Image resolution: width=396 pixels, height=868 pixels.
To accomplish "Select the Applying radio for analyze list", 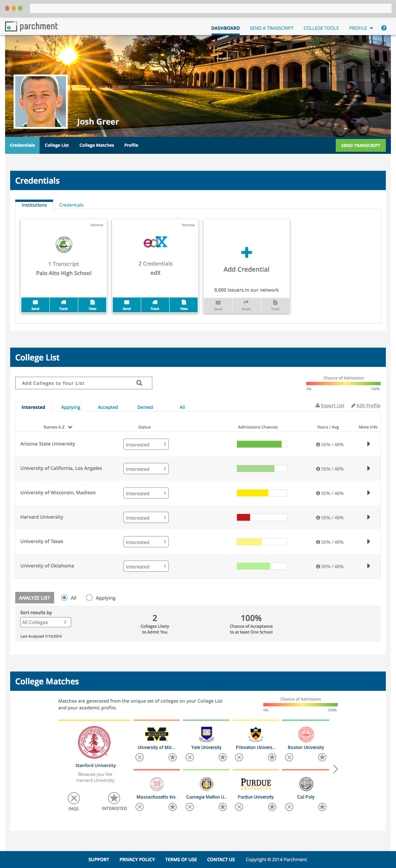I will click(x=89, y=598).
